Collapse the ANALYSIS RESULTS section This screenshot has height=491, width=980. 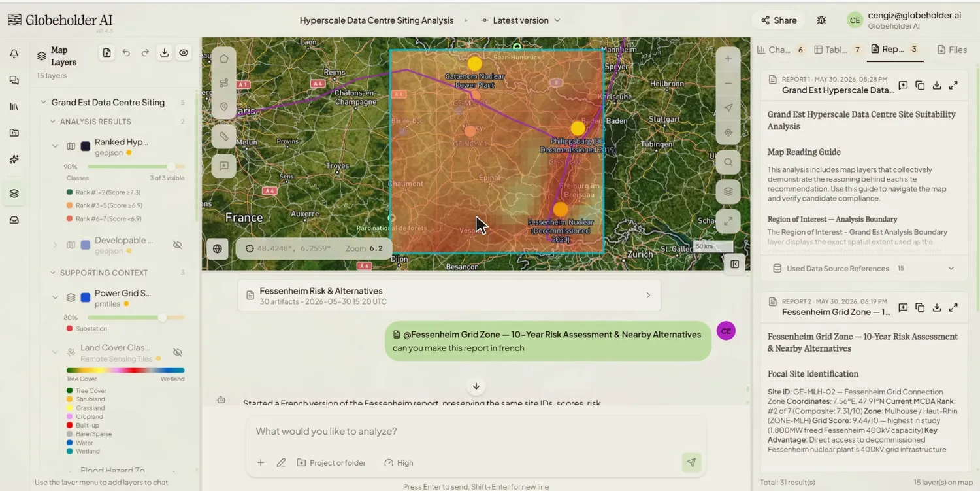[x=53, y=122]
